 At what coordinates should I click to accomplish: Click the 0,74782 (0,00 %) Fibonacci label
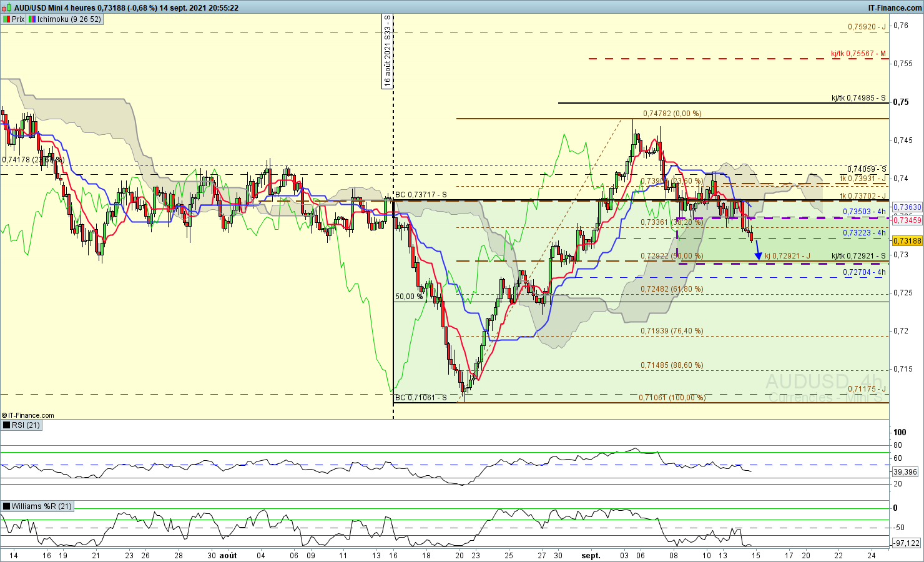[x=672, y=114]
